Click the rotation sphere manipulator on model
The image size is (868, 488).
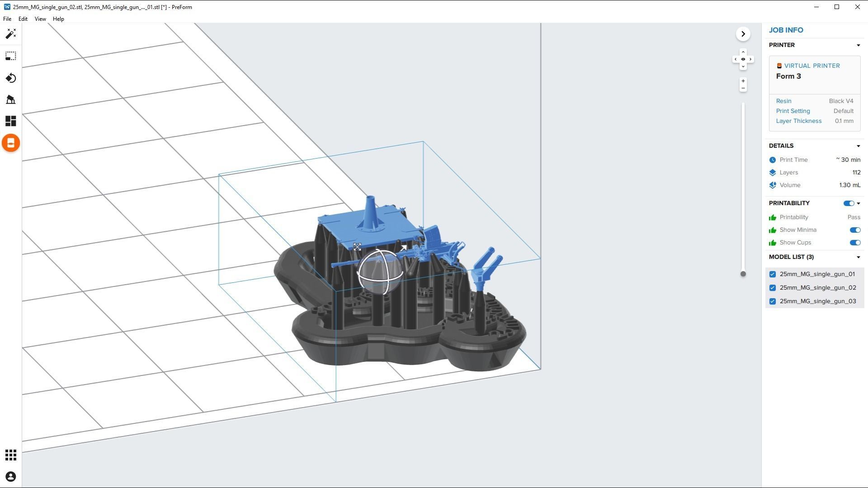coord(380,272)
